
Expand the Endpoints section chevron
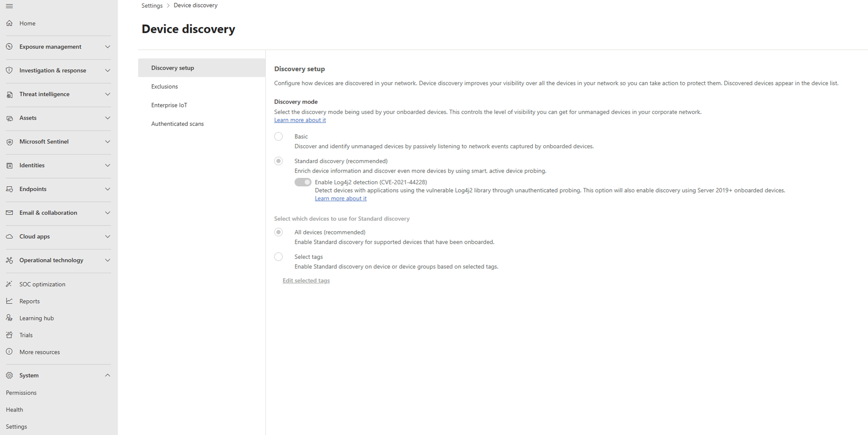[x=108, y=189]
